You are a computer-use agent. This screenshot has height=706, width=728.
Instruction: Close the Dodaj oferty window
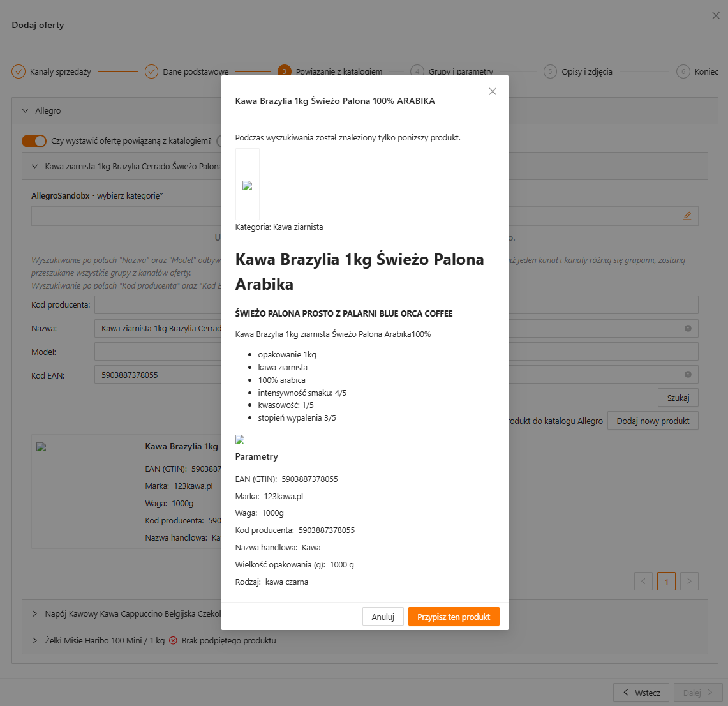(715, 16)
